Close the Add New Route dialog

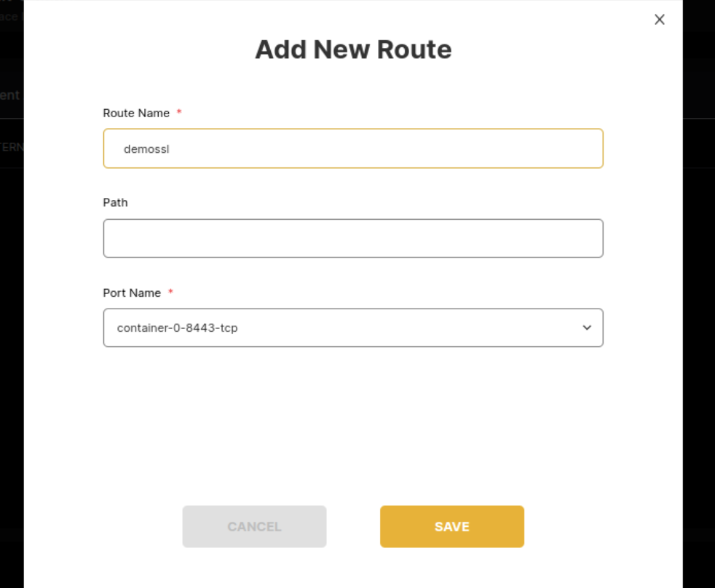pos(660,20)
